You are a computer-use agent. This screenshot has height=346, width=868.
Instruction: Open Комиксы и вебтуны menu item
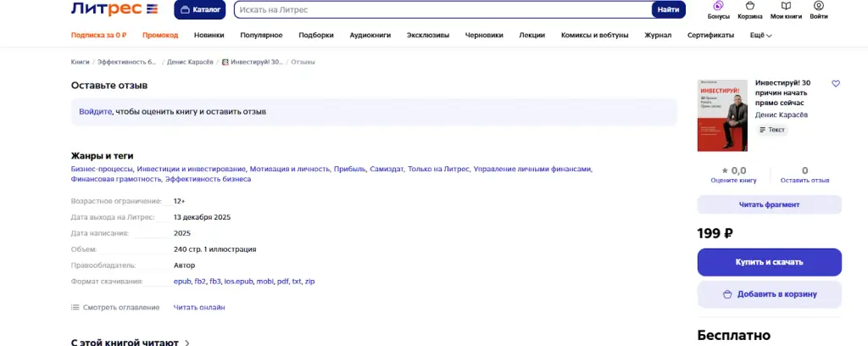click(594, 35)
